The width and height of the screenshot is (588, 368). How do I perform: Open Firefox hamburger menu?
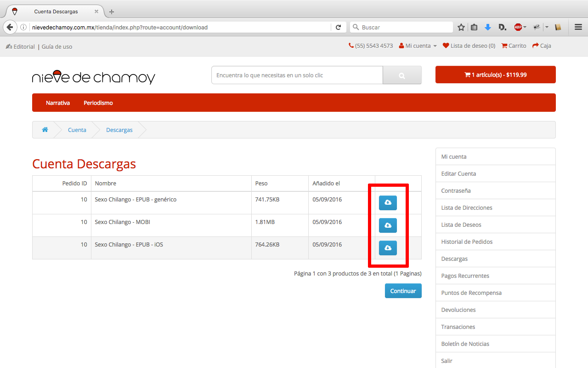pos(578,27)
